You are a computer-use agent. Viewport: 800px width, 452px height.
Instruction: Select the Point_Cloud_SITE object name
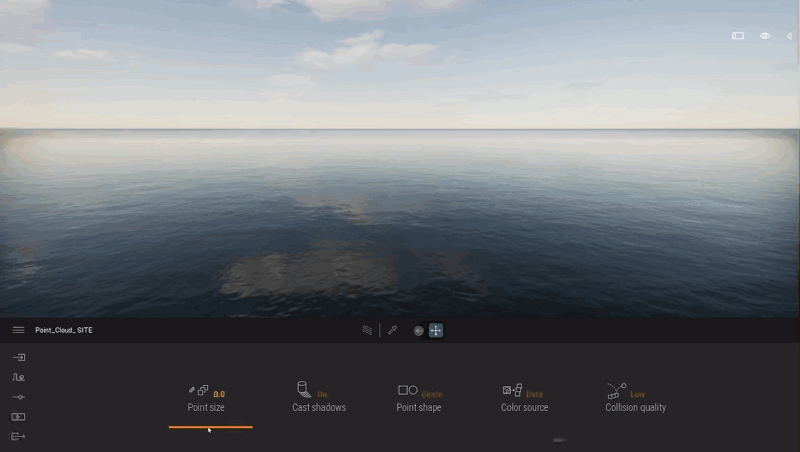(64, 330)
